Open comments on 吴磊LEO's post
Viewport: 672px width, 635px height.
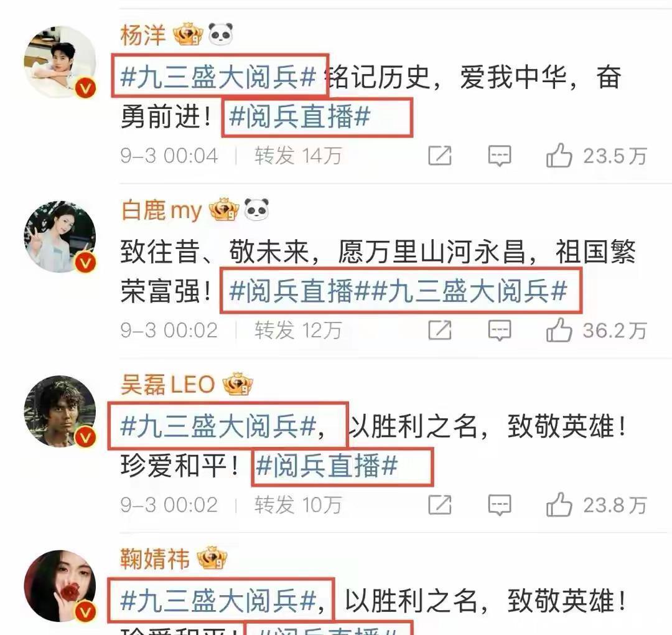pyautogui.click(x=500, y=505)
